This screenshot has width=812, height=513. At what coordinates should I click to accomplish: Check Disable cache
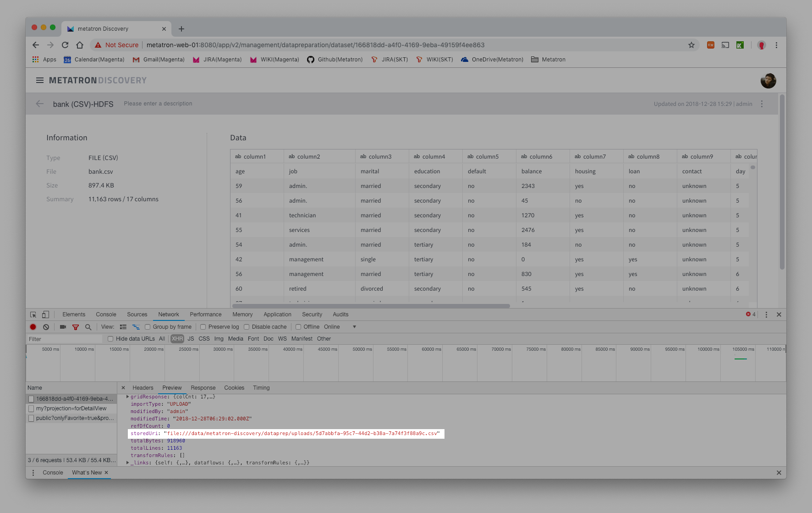tap(247, 327)
